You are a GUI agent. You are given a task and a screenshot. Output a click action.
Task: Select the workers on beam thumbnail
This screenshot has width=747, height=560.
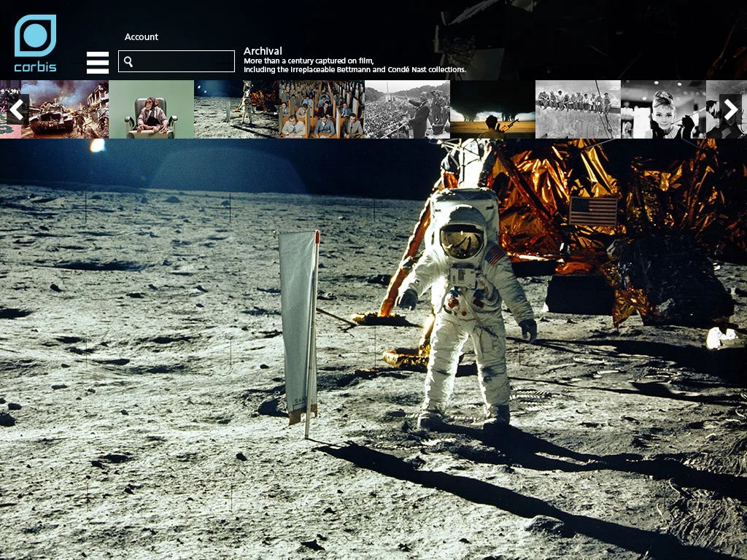coord(578,109)
